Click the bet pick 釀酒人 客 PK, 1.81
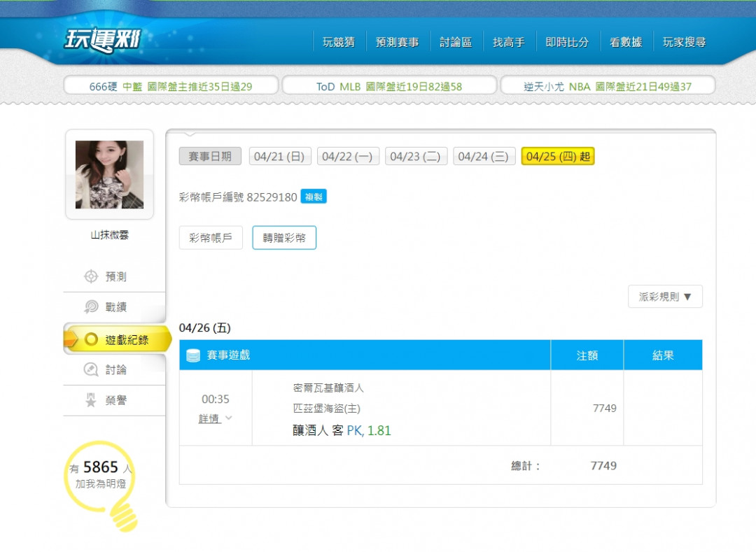Viewport: 756px width, 552px height. 342,431
